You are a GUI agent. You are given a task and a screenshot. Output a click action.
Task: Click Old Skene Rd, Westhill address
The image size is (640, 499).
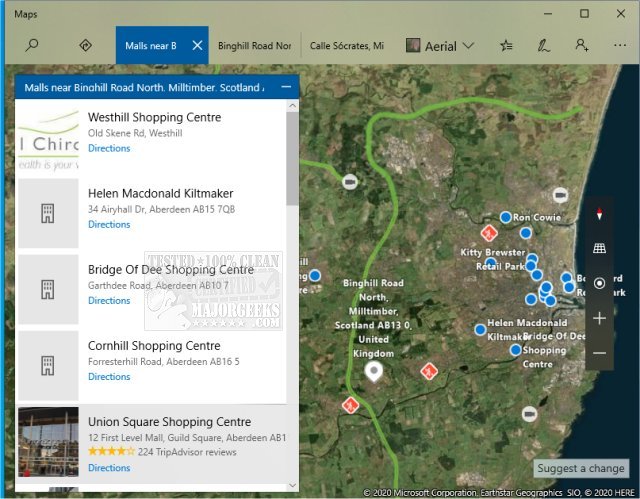tap(135, 133)
